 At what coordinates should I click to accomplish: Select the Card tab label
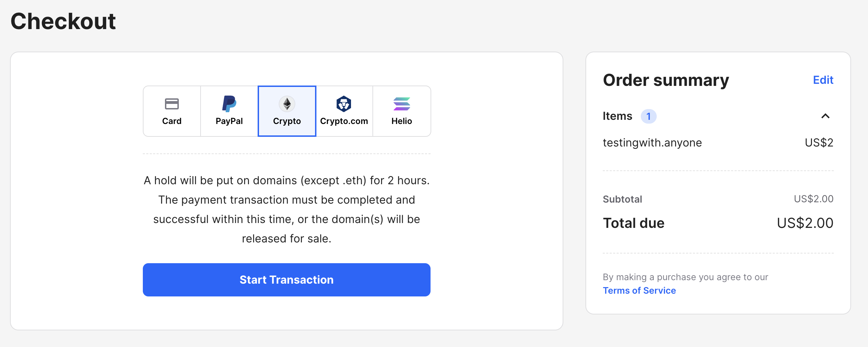coord(172,121)
